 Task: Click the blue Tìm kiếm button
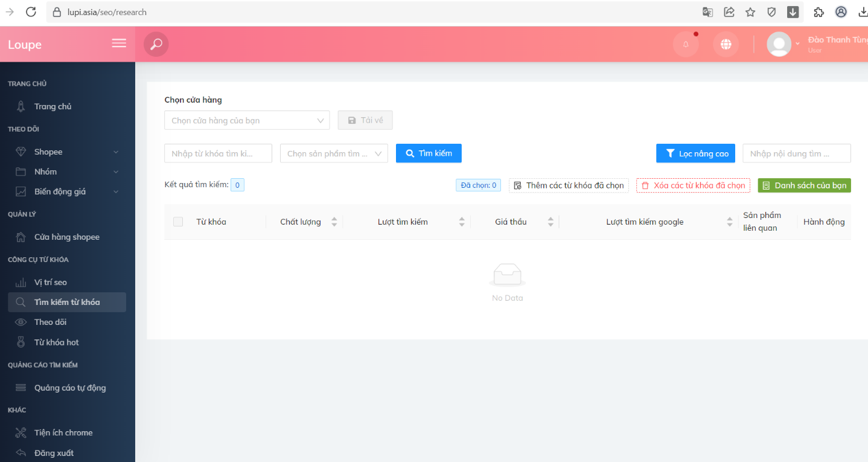[x=429, y=153]
